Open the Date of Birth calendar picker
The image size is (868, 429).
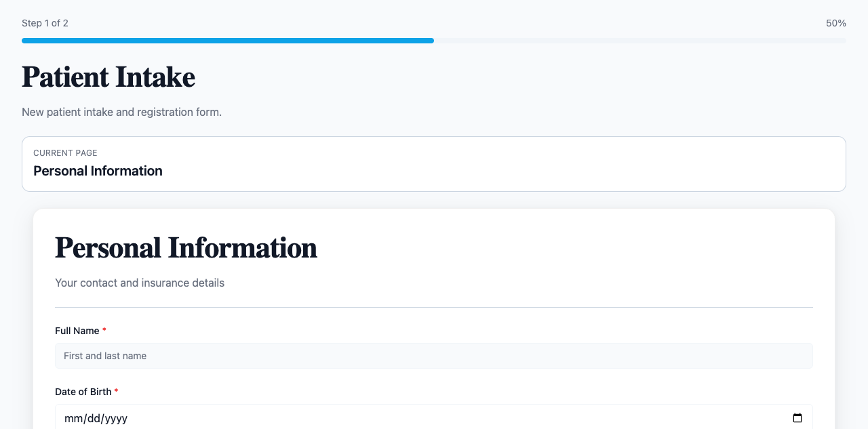click(797, 418)
